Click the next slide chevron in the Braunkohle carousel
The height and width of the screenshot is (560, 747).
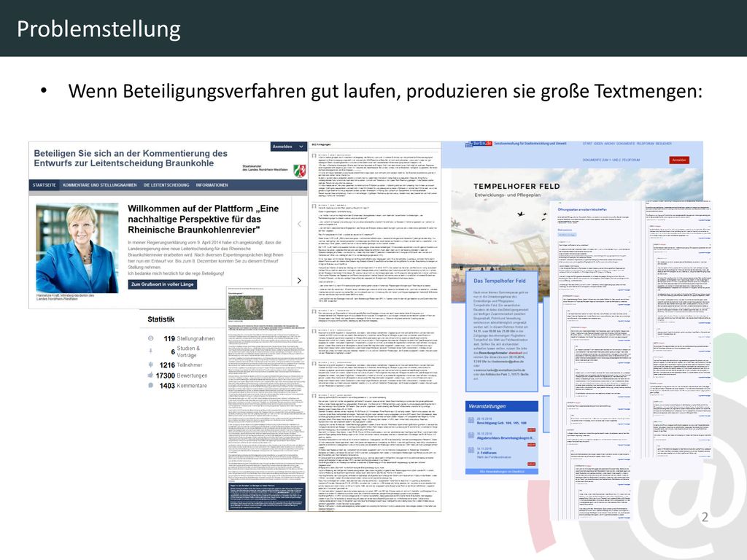(x=299, y=281)
